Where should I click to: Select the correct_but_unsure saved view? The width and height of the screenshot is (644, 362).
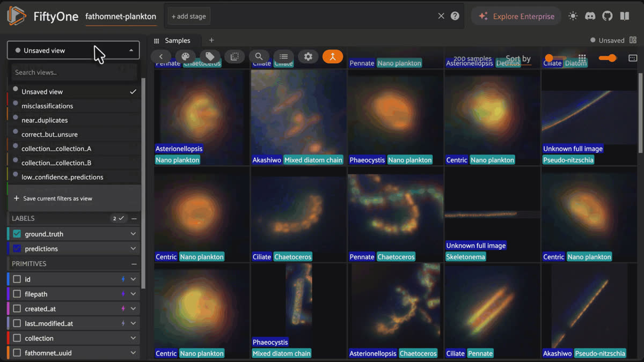[74, 135]
